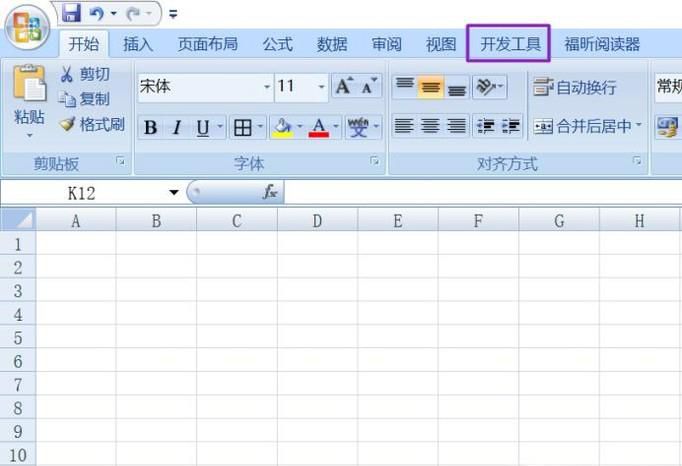Screen dimensions: 682x466
Task: Select row 1 header
Action: coord(18,244)
